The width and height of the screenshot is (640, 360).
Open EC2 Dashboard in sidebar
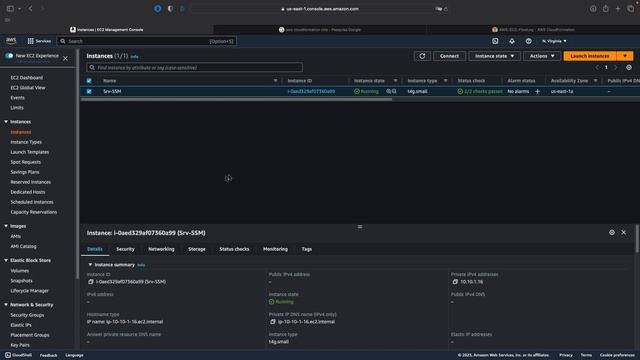27,78
